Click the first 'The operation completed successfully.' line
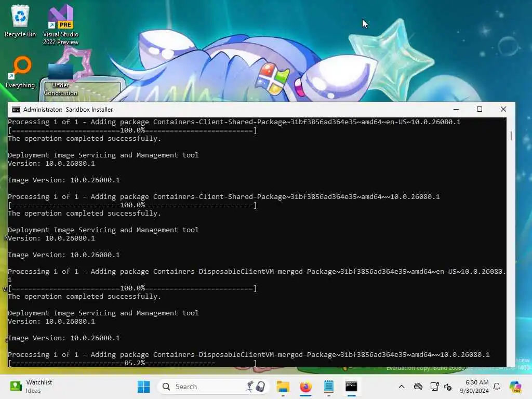Image resolution: width=532 pixels, height=399 pixels. coord(84,138)
